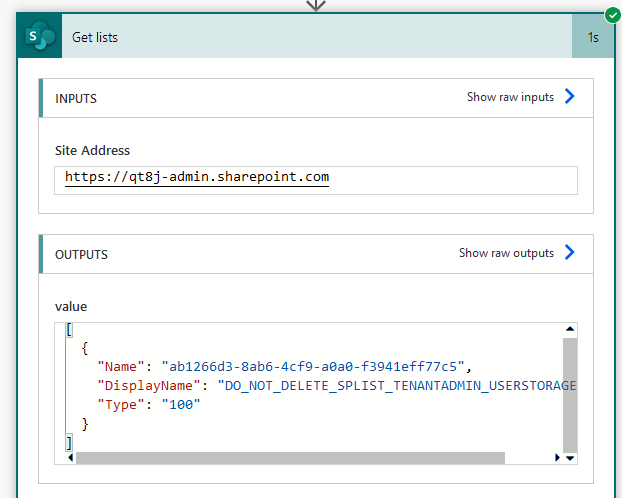Click the connector arrow above Get lists

316,5
